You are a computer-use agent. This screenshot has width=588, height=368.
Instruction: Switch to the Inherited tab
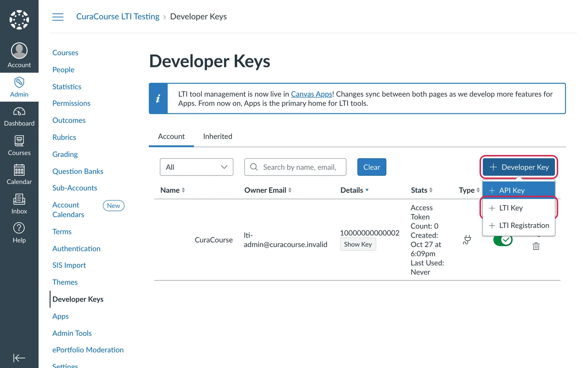(x=218, y=137)
